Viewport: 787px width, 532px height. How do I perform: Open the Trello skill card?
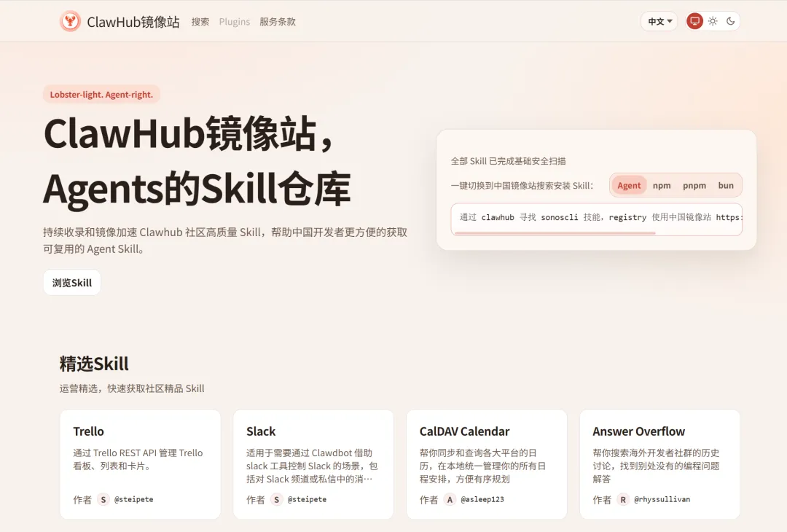(140, 464)
